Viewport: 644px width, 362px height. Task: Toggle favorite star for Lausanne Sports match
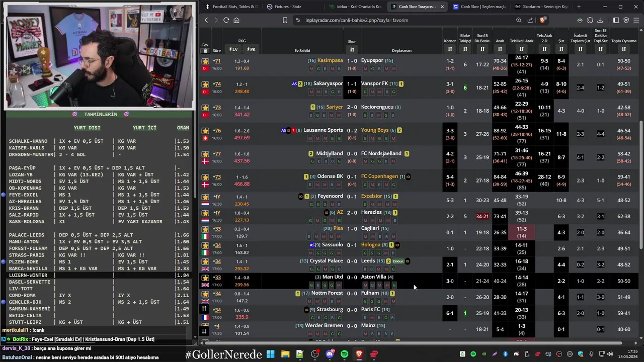click(x=205, y=131)
